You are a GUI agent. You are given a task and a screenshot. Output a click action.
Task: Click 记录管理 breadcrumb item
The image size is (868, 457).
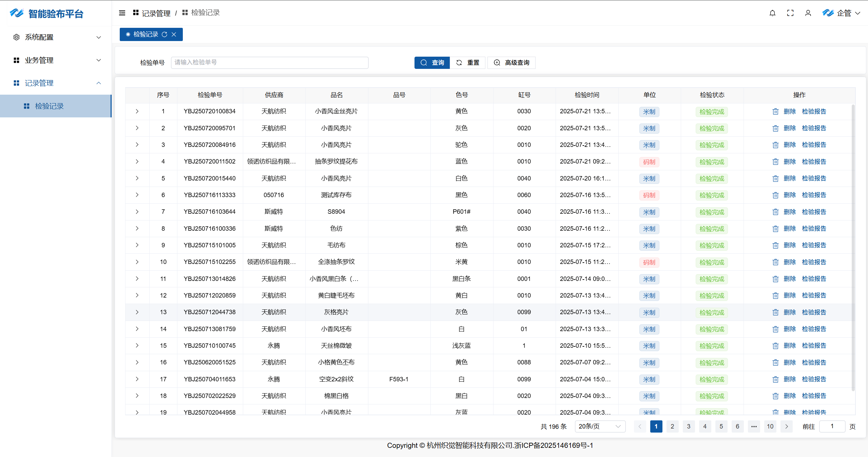pos(152,13)
